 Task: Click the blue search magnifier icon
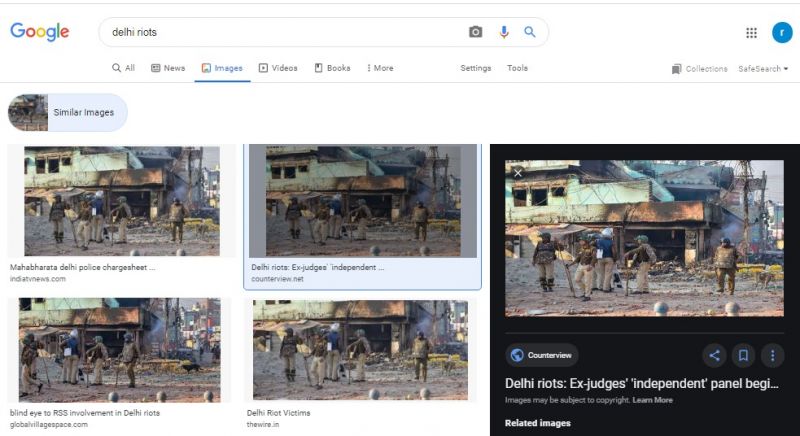(x=530, y=32)
